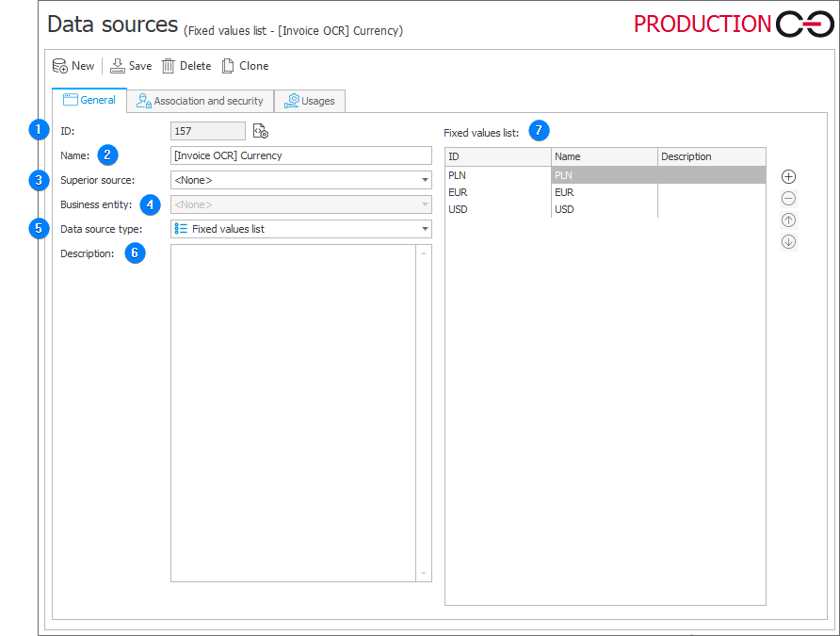Click the New data source icon
The width and height of the screenshot is (840, 636).
click(x=59, y=66)
